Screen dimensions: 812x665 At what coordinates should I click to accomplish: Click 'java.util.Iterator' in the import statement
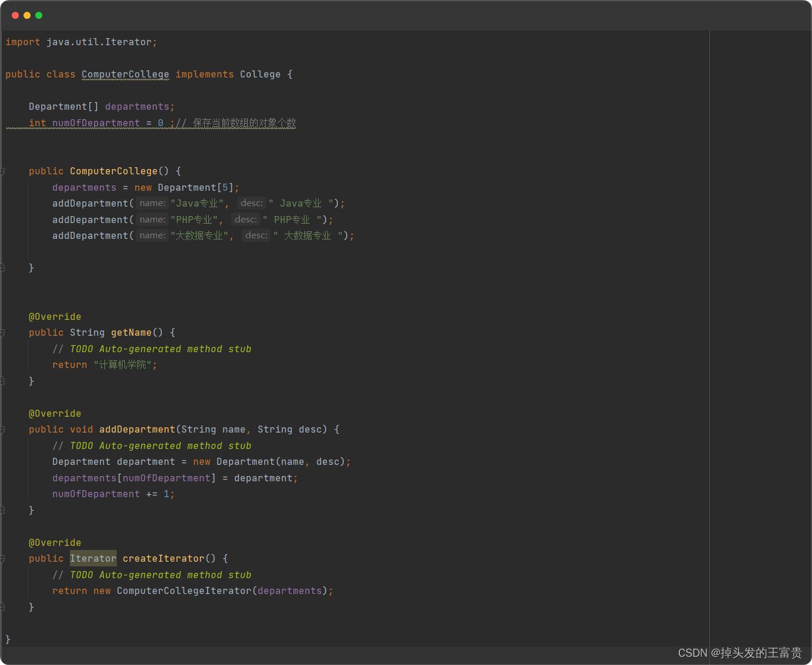click(x=99, y=42)
